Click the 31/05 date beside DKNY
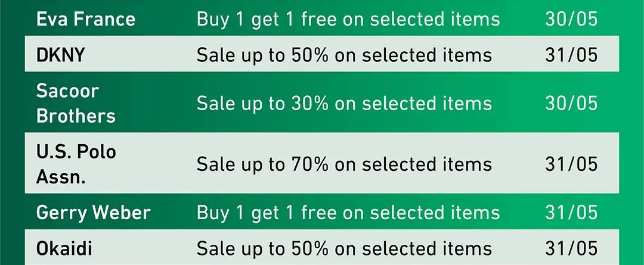644x265 pixels. point(571,55)
